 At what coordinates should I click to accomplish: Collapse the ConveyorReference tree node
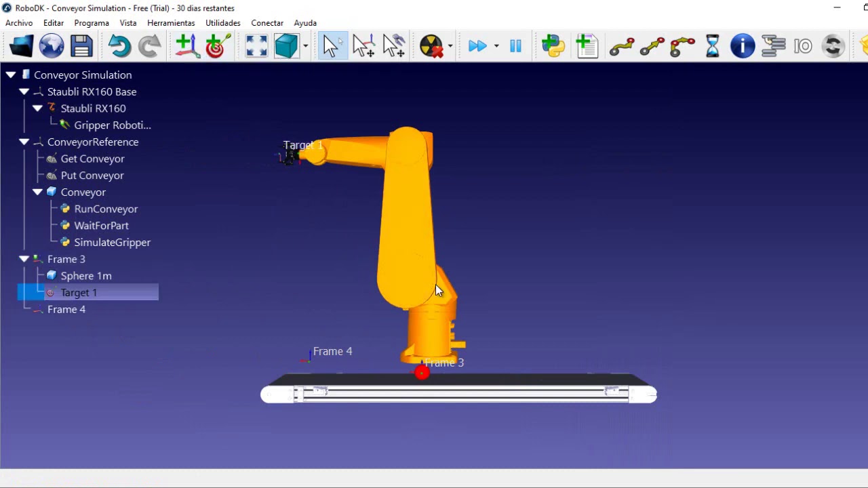(24, 142)
